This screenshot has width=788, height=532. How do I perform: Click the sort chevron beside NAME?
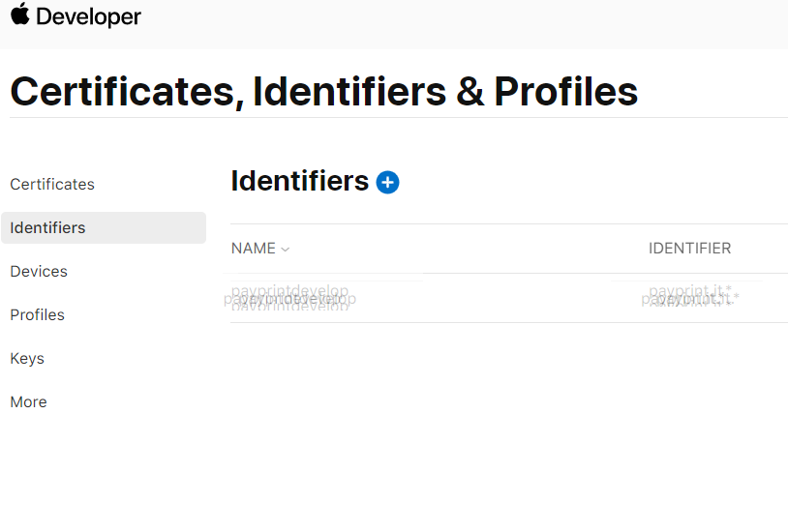coord(286,250)
